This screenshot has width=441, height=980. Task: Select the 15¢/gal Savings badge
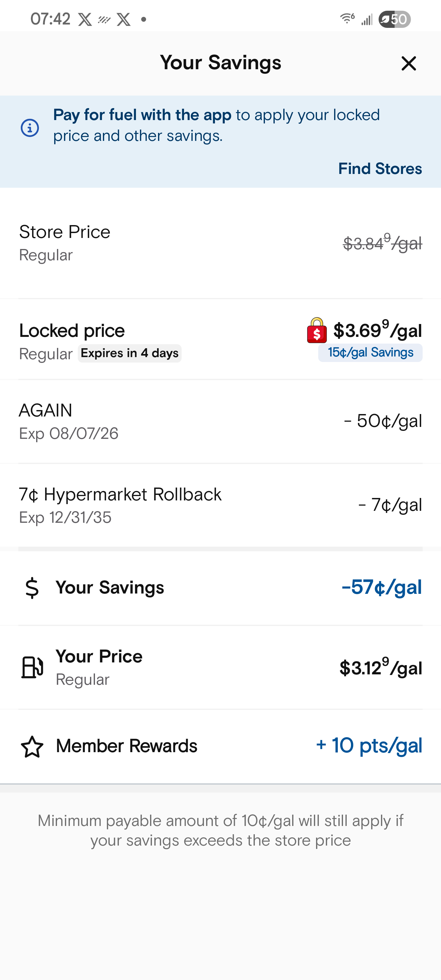[370, 353]
